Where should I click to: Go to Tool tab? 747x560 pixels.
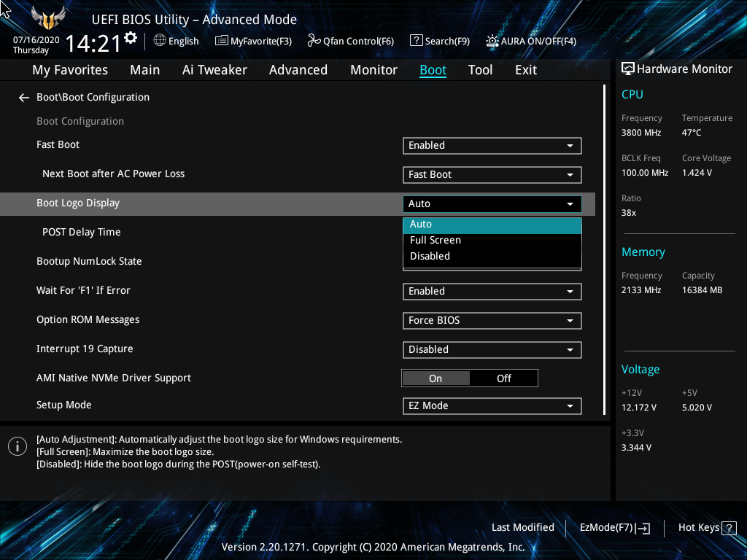[x=480, y=70]
